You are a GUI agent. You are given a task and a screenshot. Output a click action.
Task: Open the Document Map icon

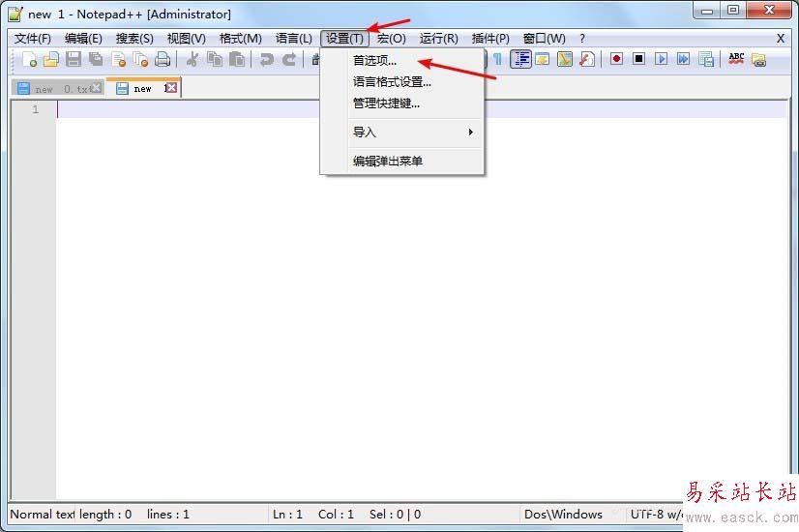pyautogui.click(x=565, y=60)
